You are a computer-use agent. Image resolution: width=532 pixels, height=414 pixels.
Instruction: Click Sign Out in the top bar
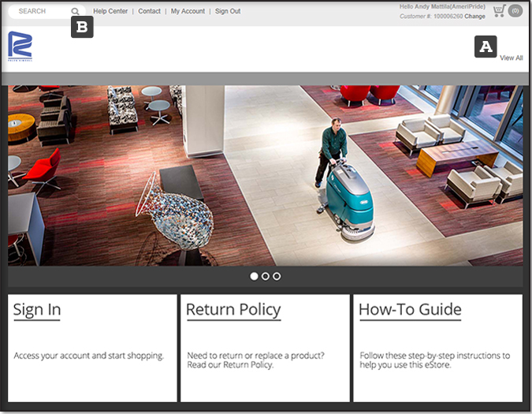(x=228, y=12)
